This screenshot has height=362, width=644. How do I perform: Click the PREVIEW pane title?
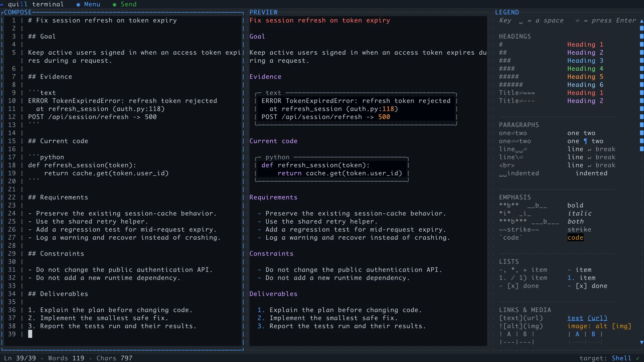click(263, 12)
